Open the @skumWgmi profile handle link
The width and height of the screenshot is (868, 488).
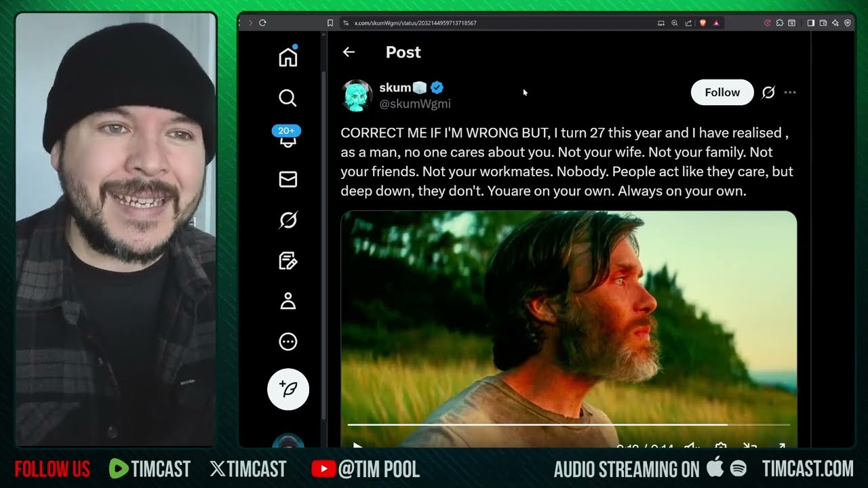414,104
